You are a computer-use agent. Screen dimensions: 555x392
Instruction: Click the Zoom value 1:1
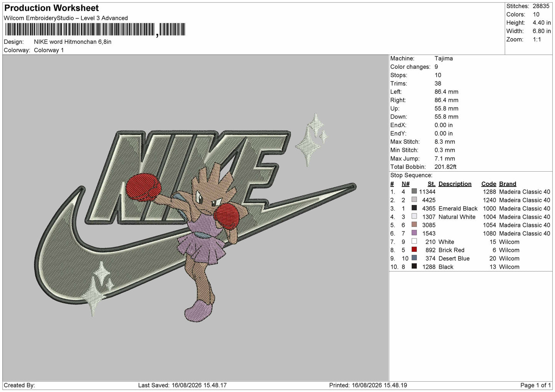[x=537, y=40]
